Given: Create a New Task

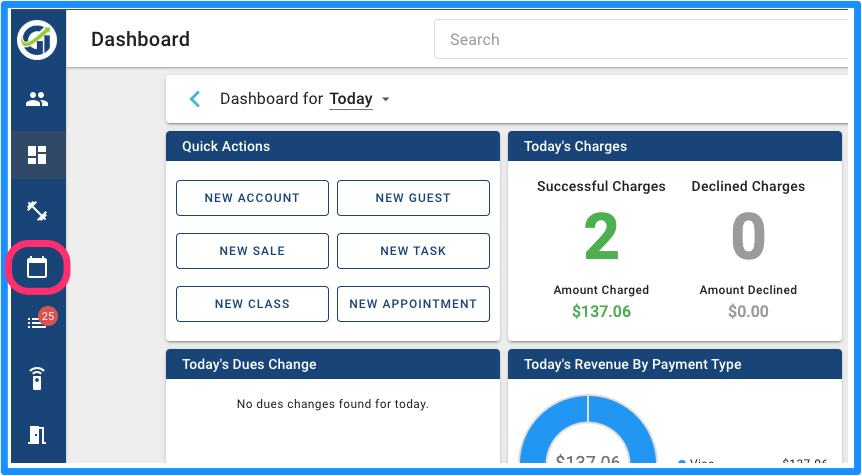Looking at the screenshot, I should point(413,251).
